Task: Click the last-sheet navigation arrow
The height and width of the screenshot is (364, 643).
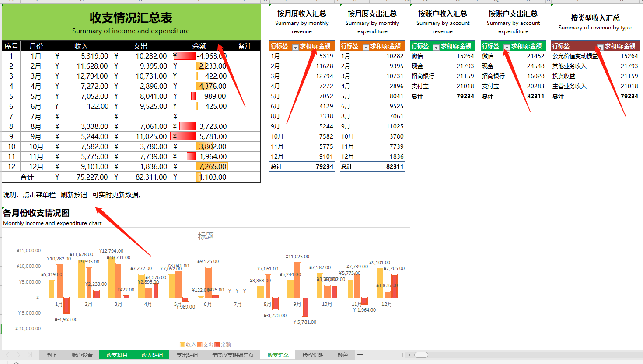Action: coord(31,355)
